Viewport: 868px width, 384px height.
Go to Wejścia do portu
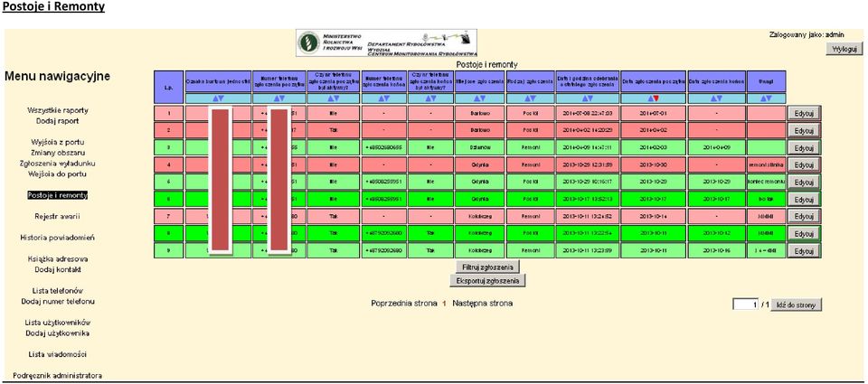(58, 173)
